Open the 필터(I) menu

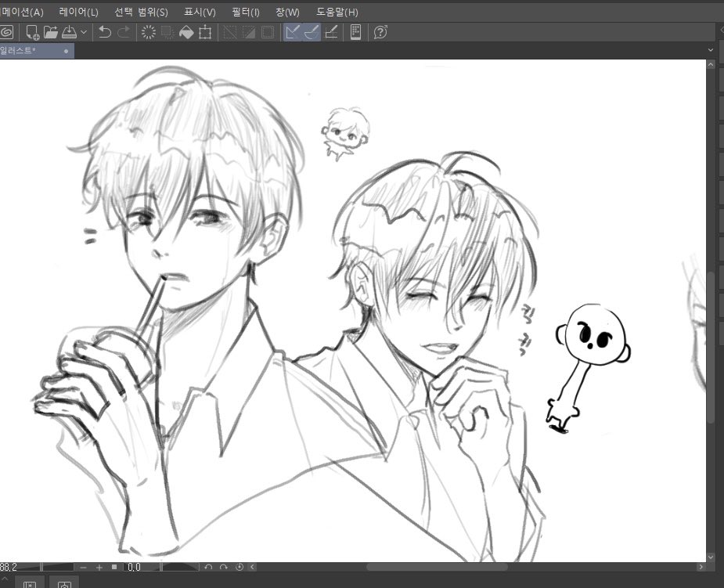245,12
